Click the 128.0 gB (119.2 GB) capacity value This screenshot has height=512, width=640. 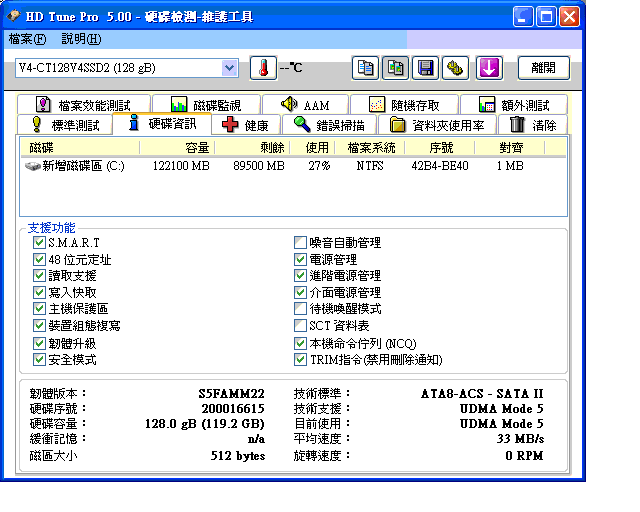[x=205, y=424]
